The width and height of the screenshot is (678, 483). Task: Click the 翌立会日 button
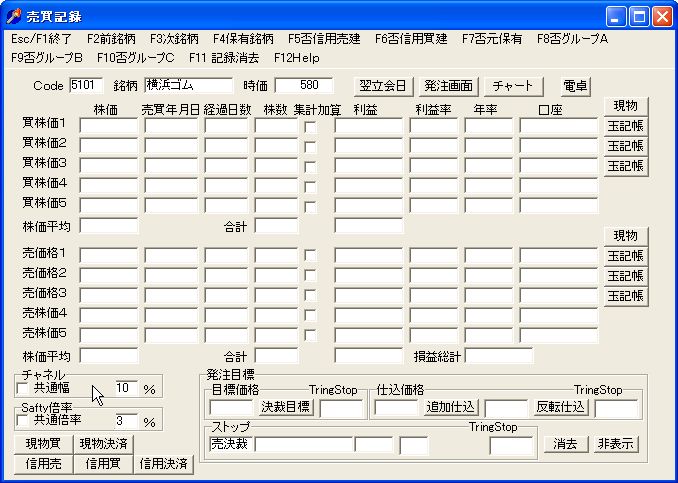pos(383,86)
